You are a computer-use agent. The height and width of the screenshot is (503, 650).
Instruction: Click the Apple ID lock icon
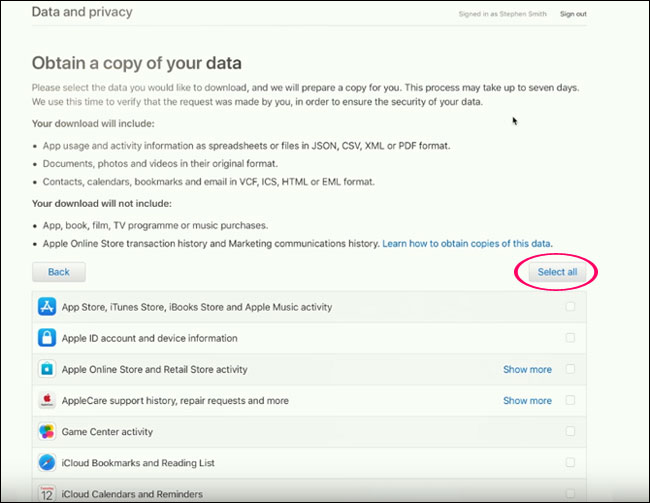pyautogui.click(x=46, y=338)
